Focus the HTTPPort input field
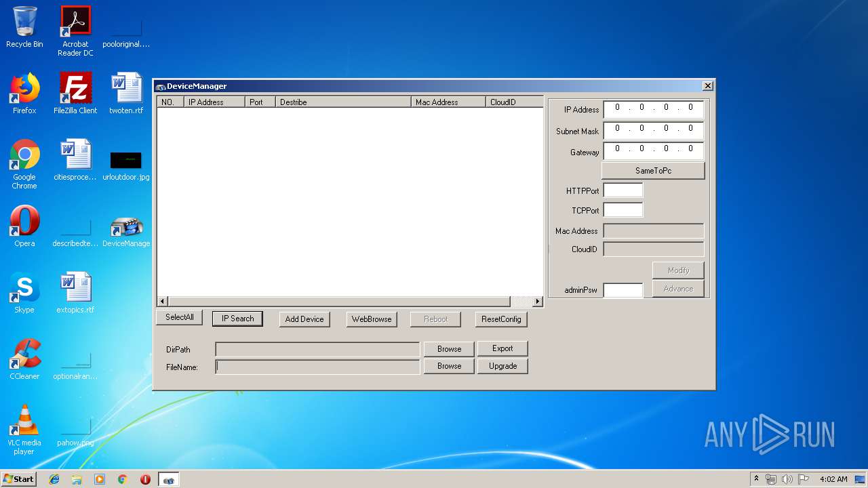The image size is (868, 488). (623, 190)
